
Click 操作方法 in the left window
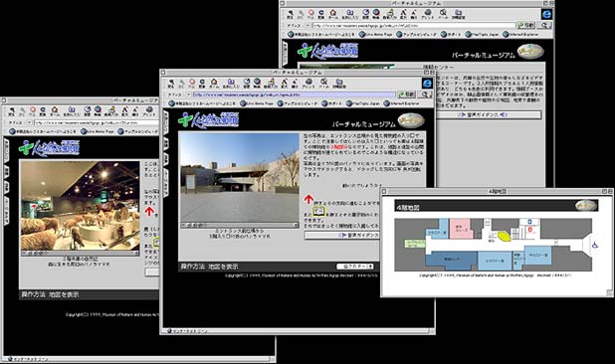[34, 294]
